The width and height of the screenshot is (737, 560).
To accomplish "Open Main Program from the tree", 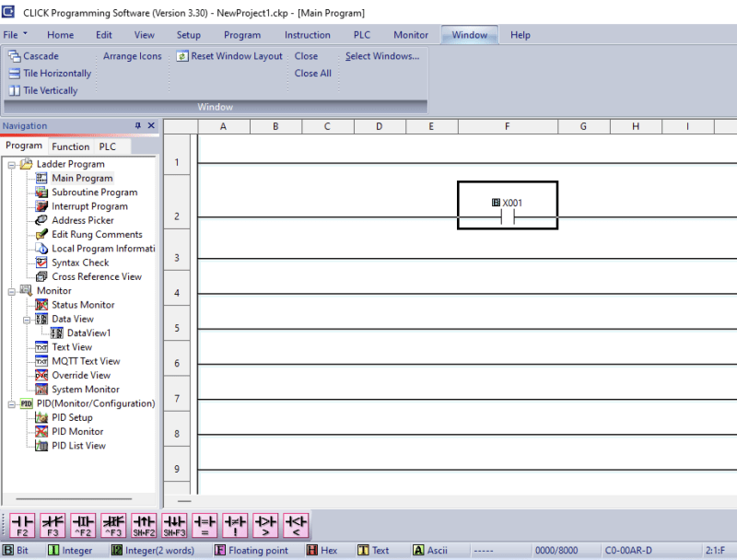I will [82, 178].
